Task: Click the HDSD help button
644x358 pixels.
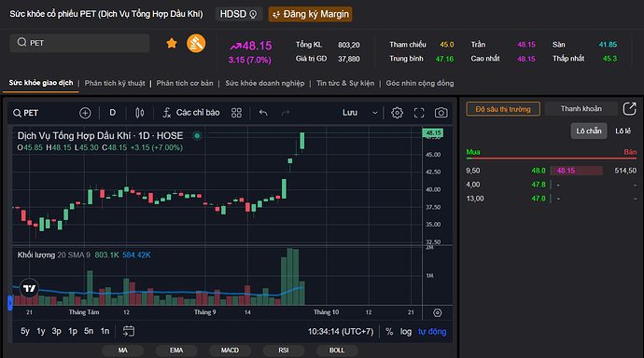Action: point(239,14)
